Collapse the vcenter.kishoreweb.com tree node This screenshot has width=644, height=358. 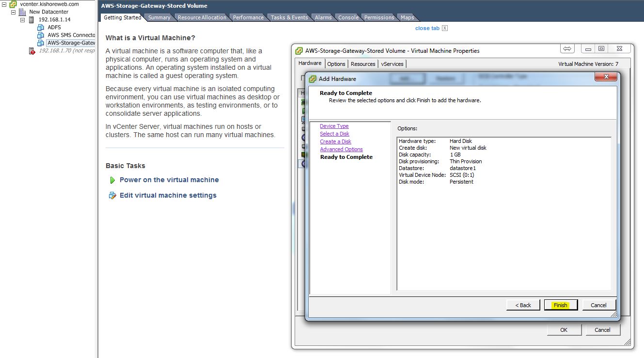click(x=4, y=4)
